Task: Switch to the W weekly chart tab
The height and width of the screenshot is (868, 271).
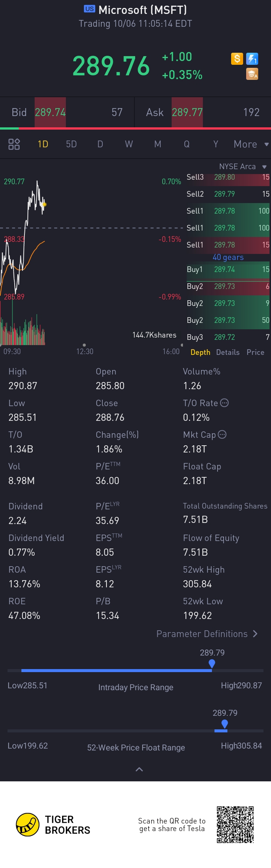Action: (x=129, y=144)
